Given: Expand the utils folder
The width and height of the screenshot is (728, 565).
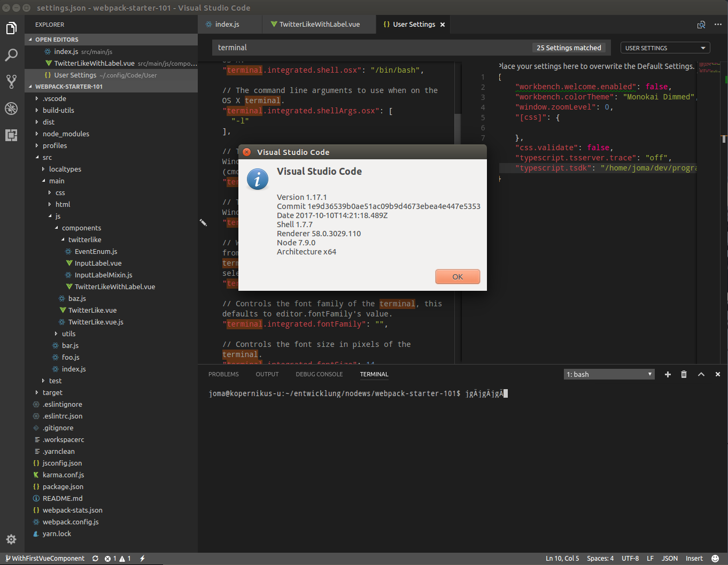Looking at the screenshot, I should (111, 334).
